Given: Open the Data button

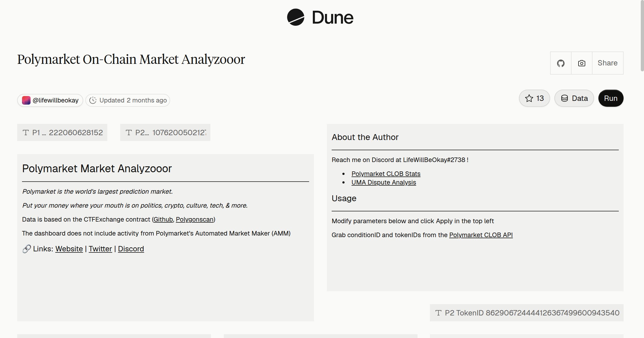Looking at the screenshot, I should point(574,98).
